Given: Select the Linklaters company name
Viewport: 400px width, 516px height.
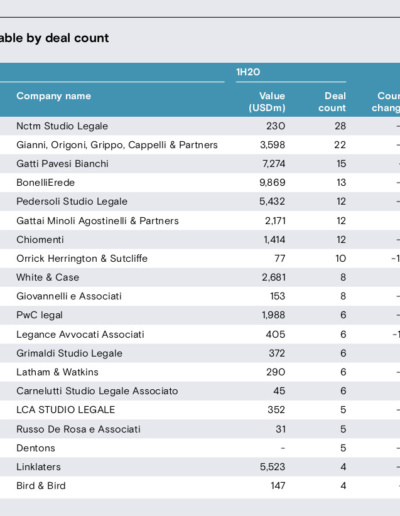Looking at the screenshot, I should [38, 467].
